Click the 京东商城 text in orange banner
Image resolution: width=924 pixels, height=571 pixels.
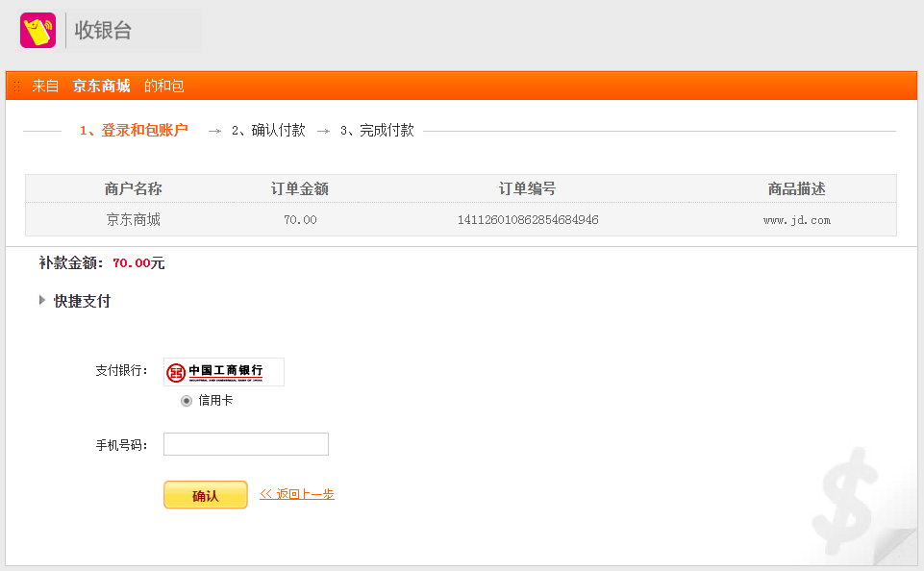(101, 86)
